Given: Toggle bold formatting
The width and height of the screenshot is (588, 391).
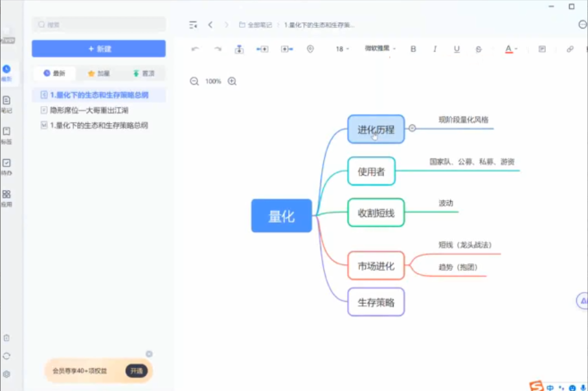Looking at the screenshot, I should (x=413, y=49).
